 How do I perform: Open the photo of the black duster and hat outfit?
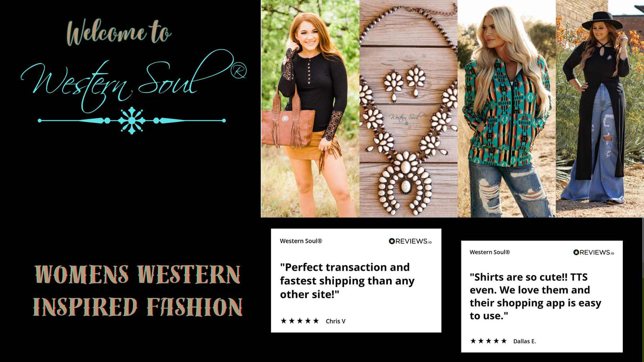click(x=600, y=108)
